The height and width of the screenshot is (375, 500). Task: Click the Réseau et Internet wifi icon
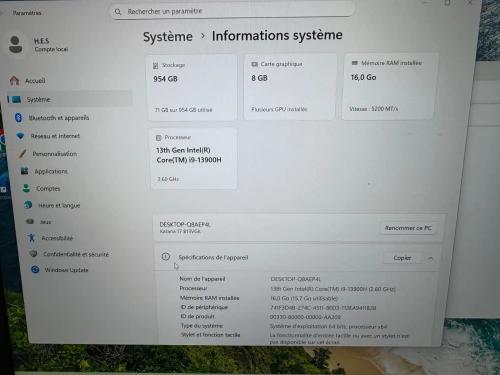click(x=20, y=136)
